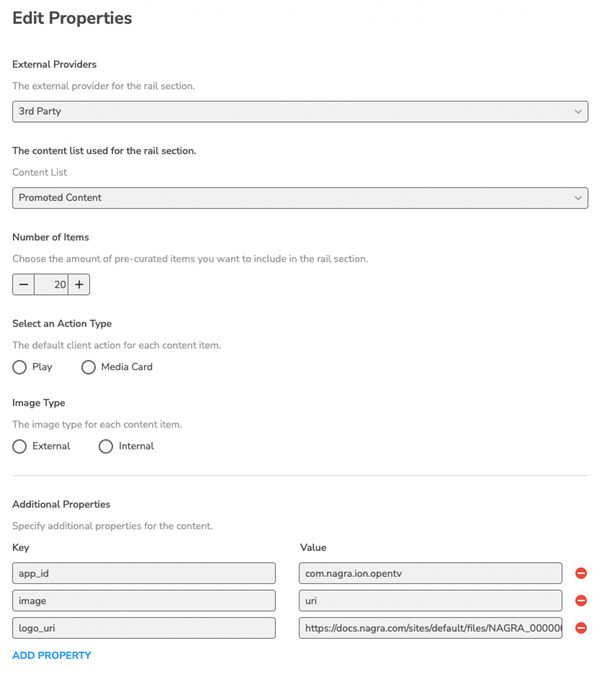Viewport: 602px width, 674px height.
Task: Click the number of items field showing 20
Action: coord(51,285)
